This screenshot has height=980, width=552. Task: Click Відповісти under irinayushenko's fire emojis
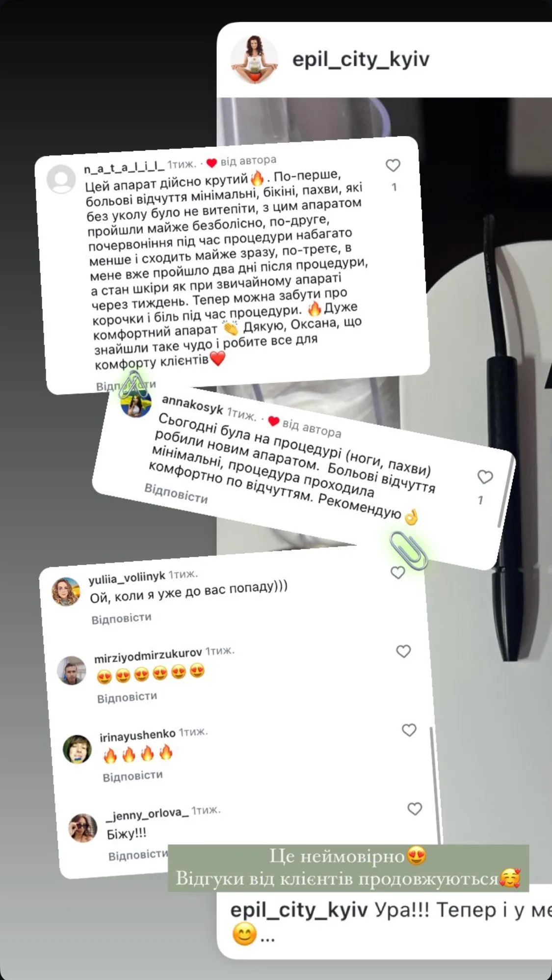[x=132, y=776]
